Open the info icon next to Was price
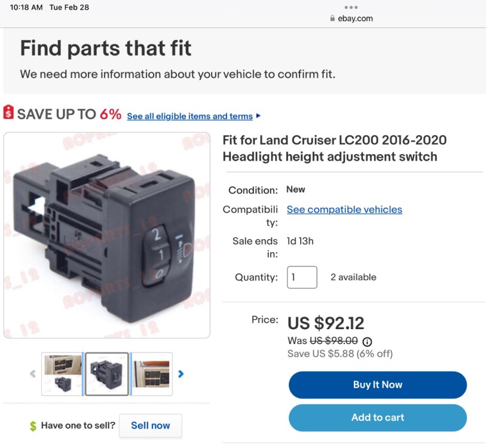Viewport: 486px width, 448px height. pos(367,342)
